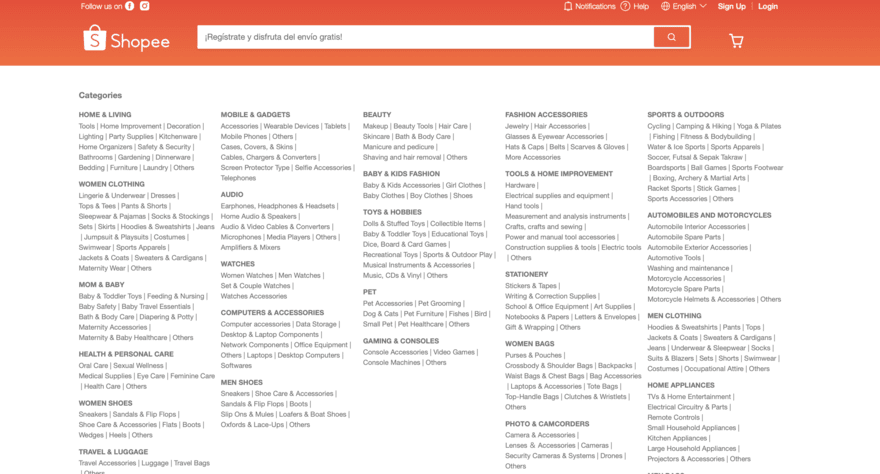
Task: Click the Shopee logo
Action: [x=126, y=39]
